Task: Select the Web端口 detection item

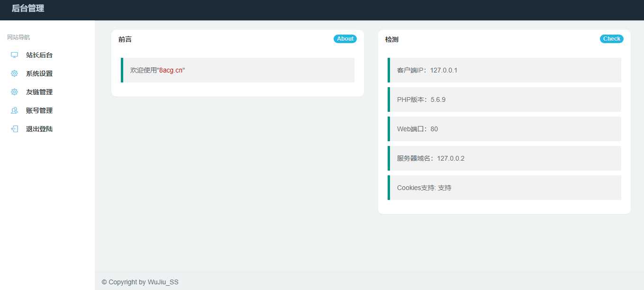Action: coord(504,129)
